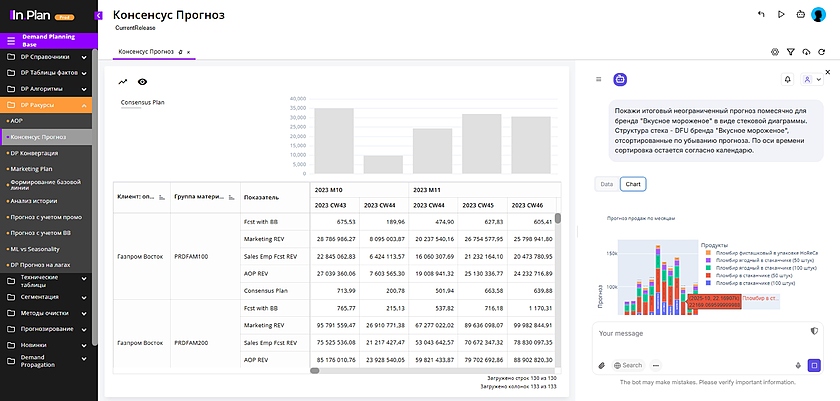Switch to the Data tab

(x=606, y=184)
